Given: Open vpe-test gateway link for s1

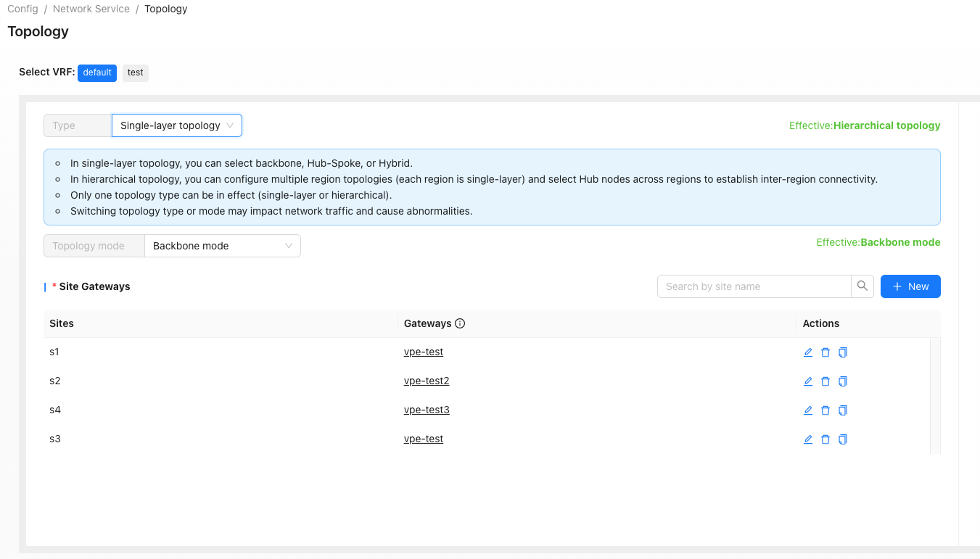Looking at the screenshot, I should (424, 352).
